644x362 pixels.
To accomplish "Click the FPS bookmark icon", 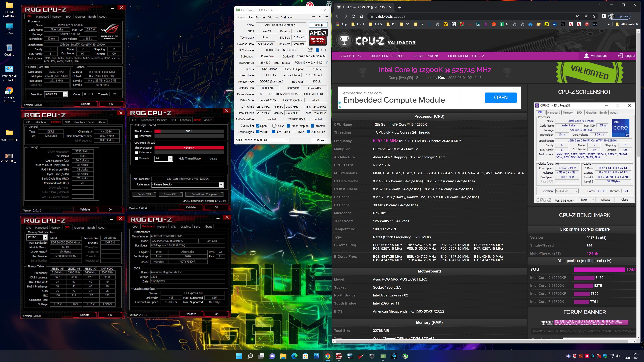I will click(x=595, y=24).
